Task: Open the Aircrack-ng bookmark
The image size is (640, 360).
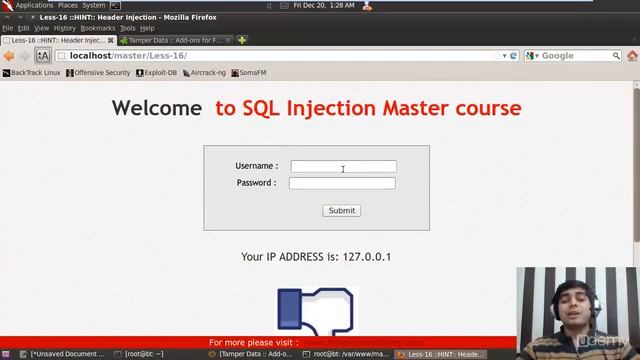Action: pyautogui.click(x=204, y=73)
